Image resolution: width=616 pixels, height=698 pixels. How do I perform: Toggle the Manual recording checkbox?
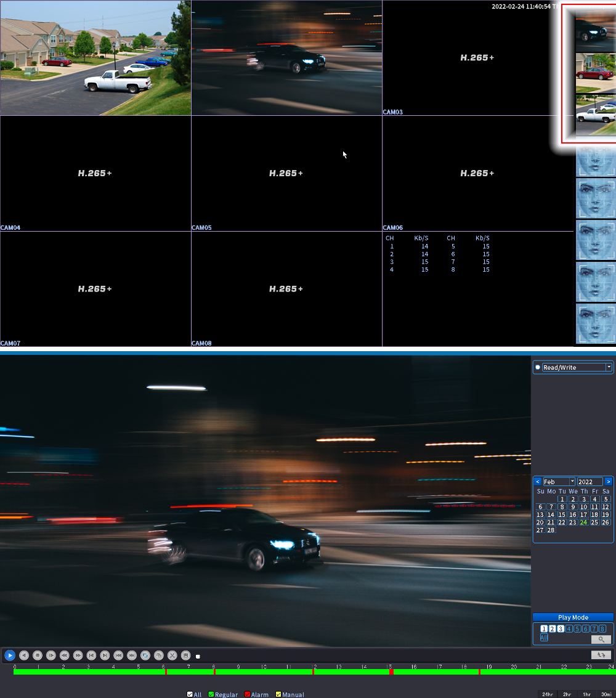[x=278, y=694]
